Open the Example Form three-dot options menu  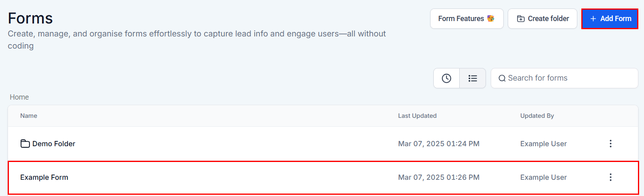[x=610, y=177]
